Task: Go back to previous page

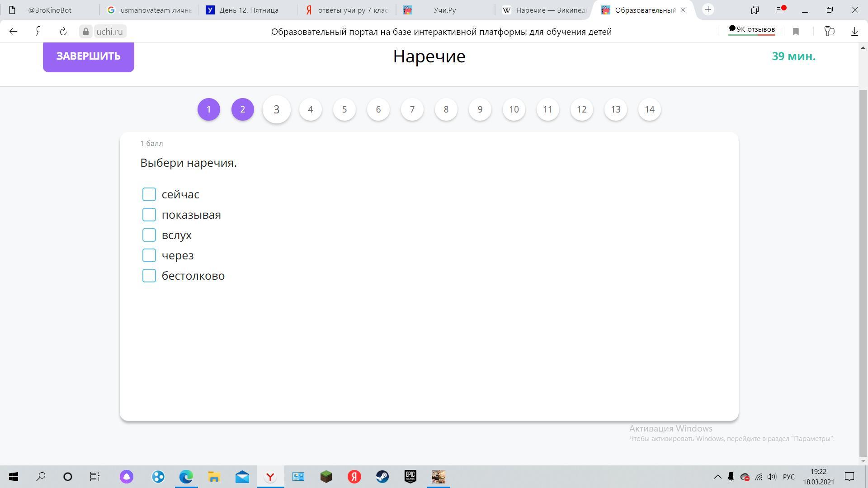Action: (x=14, y=32)
